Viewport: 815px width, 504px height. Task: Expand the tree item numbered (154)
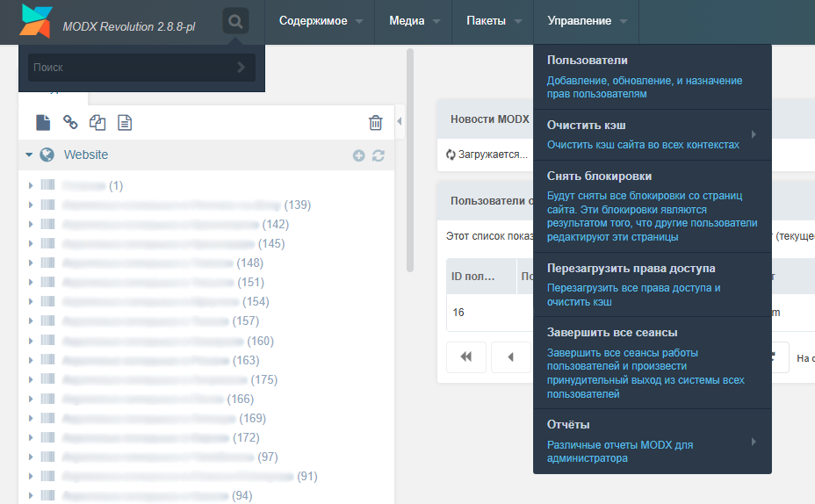[x=31, y=301]
